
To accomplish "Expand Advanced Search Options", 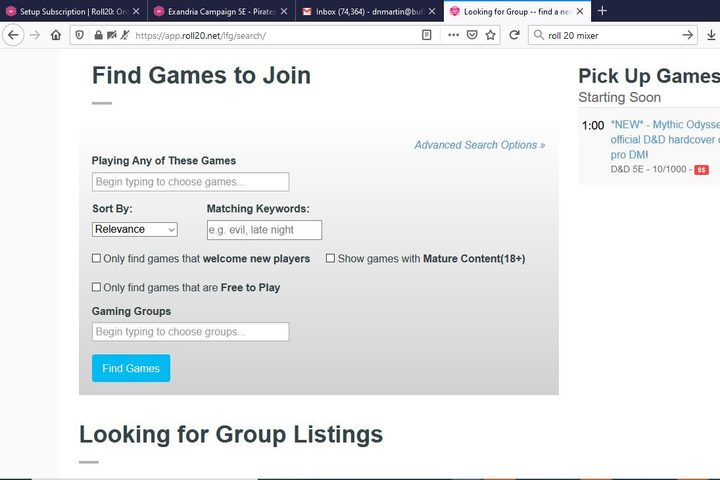I will coord(480,145).
